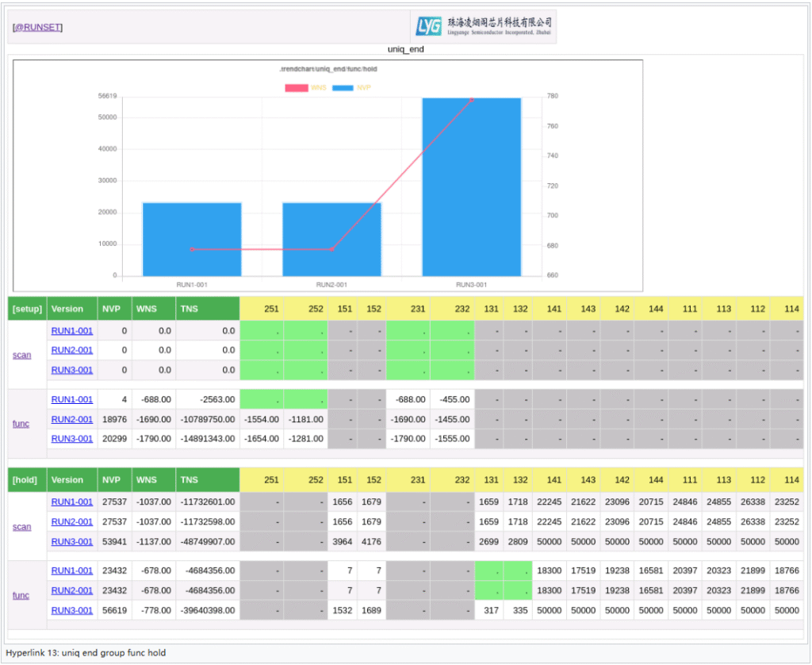The image size is (812, 665).
Task: Open the func link in setup table
Action: tap(21, 424)
